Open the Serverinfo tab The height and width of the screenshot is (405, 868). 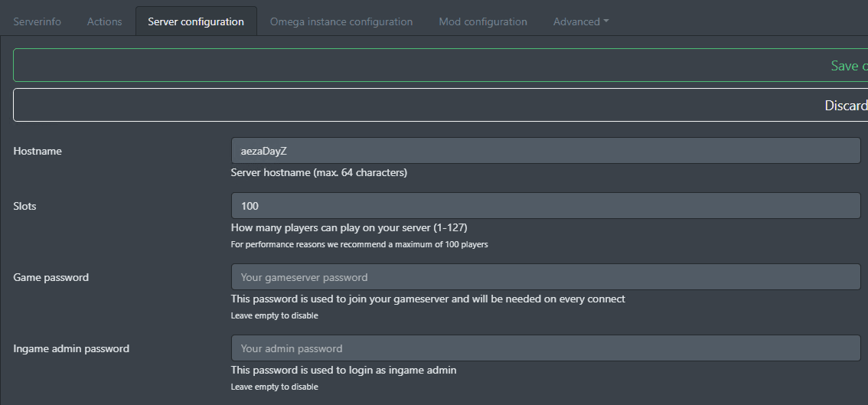point(38,21)
